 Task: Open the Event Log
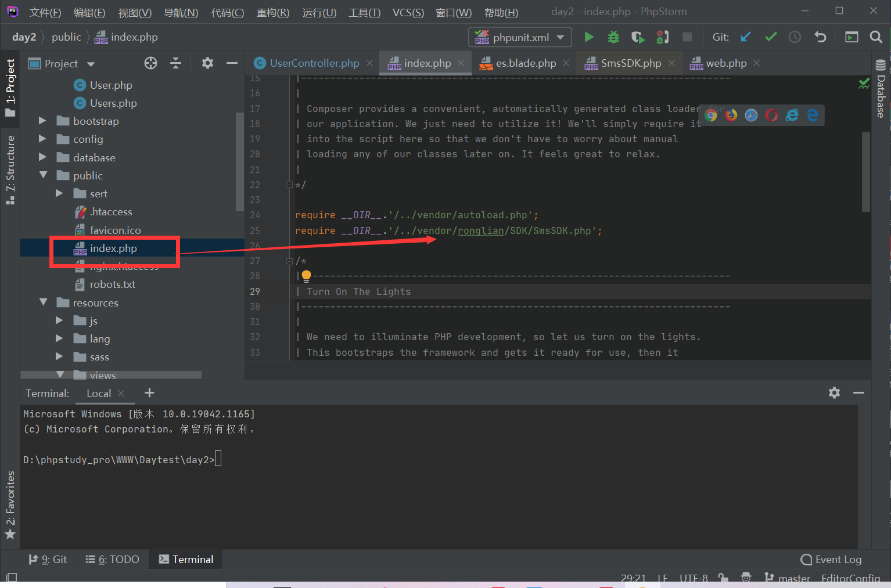pyautogui.click(x=831, y=559)
